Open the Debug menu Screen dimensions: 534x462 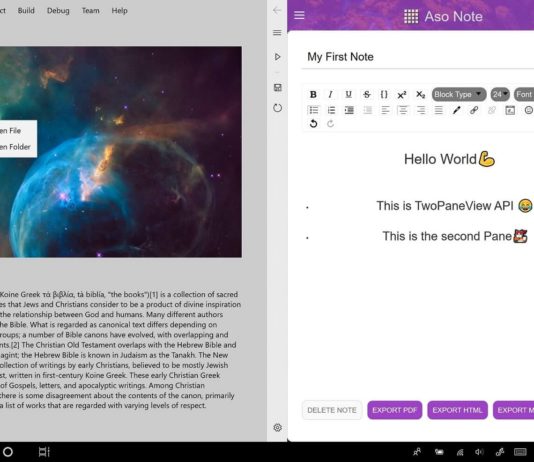pyautogui.click(x=58, y=11)
